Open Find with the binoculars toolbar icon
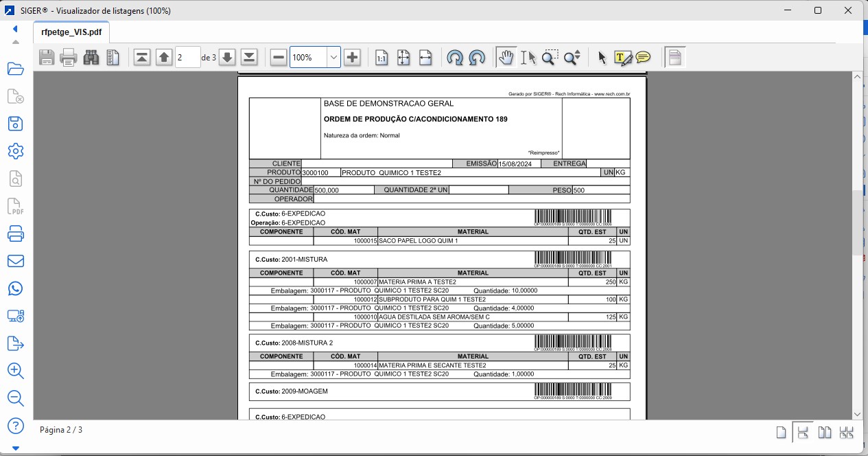This screenshot has height=456, width=868. click(x=90, y=57)
